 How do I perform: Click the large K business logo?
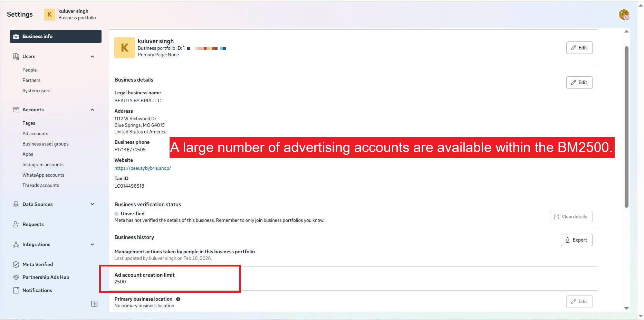pyautogui.click(x=125, y=48)
